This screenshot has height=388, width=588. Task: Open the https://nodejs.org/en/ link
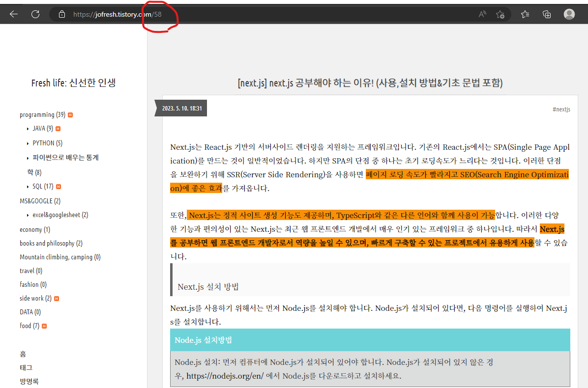(225, 376)
